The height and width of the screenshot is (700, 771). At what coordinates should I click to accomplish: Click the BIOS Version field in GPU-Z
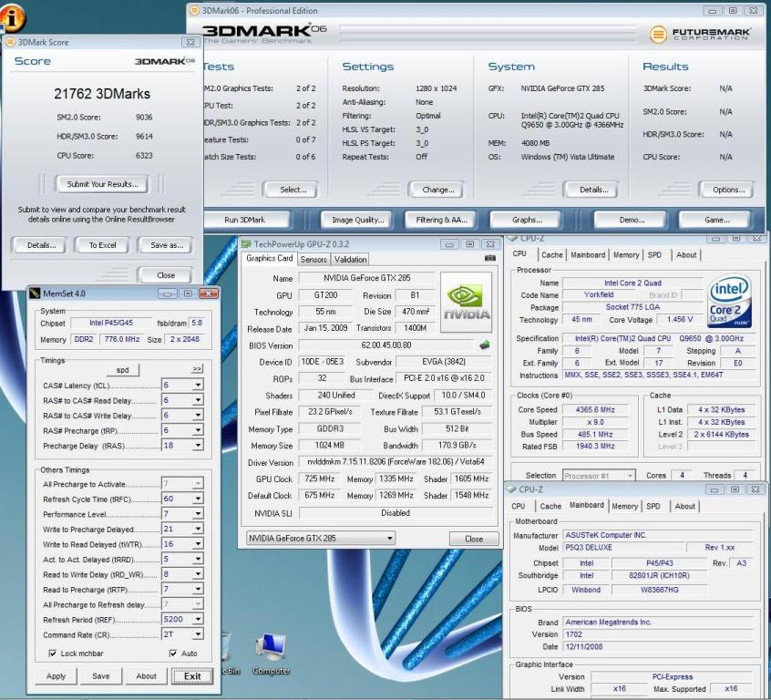coord(386,345)
